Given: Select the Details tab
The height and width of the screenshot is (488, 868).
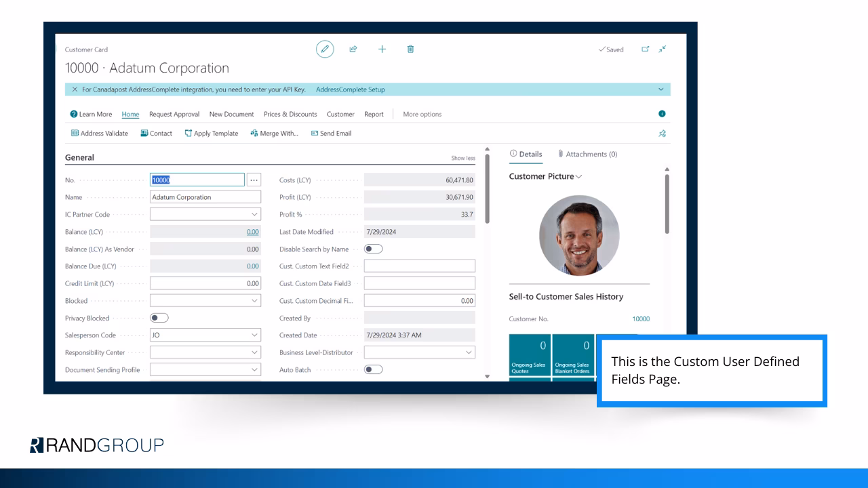Looking at the screenshot, I should point(526,154).
